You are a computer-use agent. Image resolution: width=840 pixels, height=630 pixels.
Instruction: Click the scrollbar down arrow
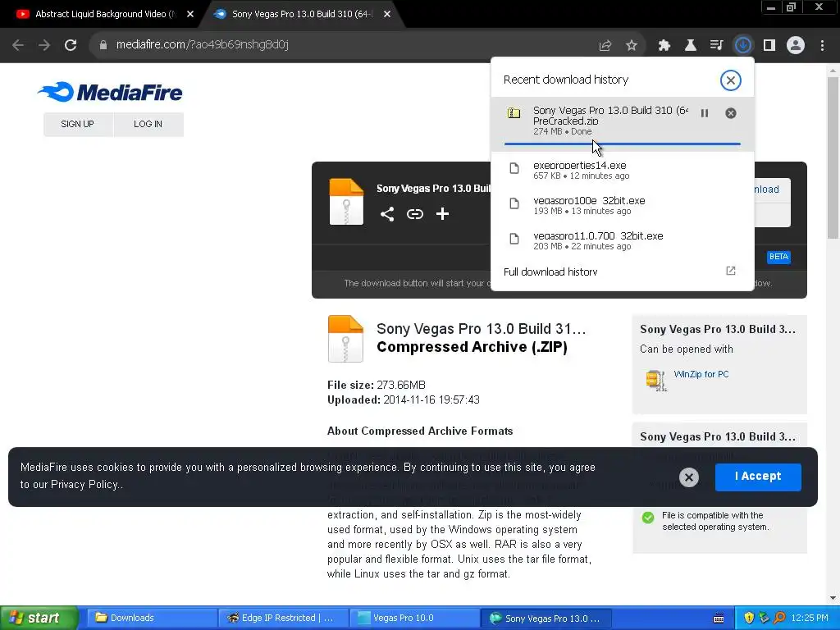pos(833,598)
